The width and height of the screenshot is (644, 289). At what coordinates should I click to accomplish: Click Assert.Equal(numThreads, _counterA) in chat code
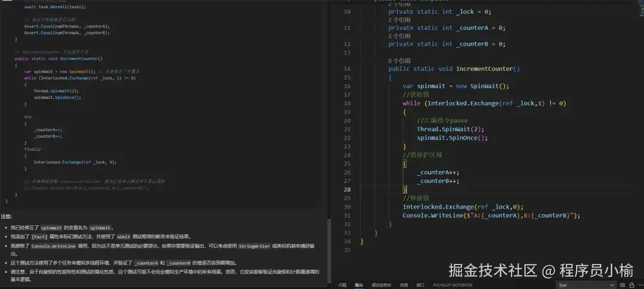click(x=67, y=26)
